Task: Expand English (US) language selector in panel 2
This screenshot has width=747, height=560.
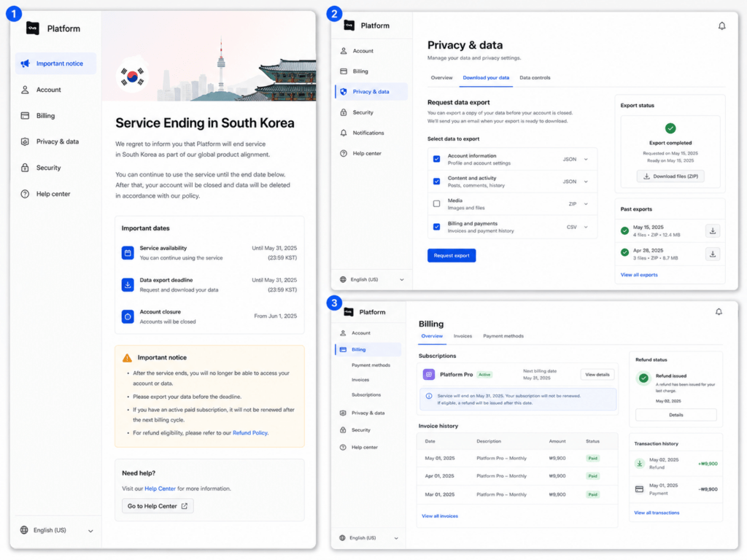Action: tap(372, 279)
